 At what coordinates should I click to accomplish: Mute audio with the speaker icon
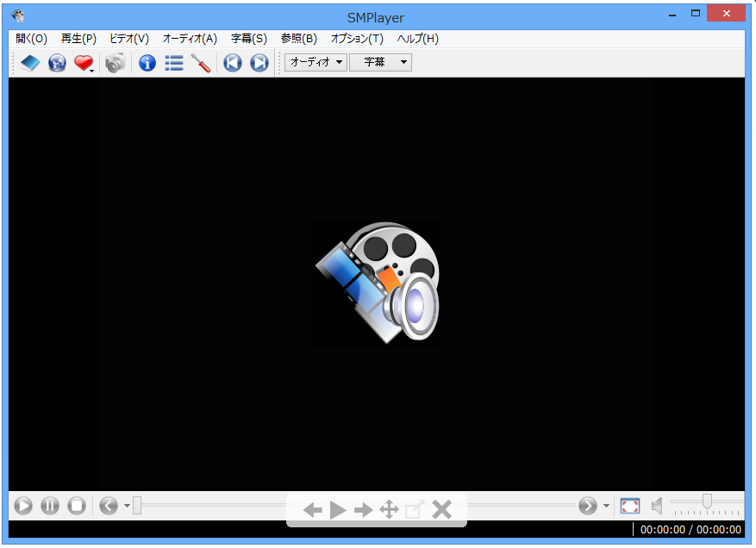(657, 506)
